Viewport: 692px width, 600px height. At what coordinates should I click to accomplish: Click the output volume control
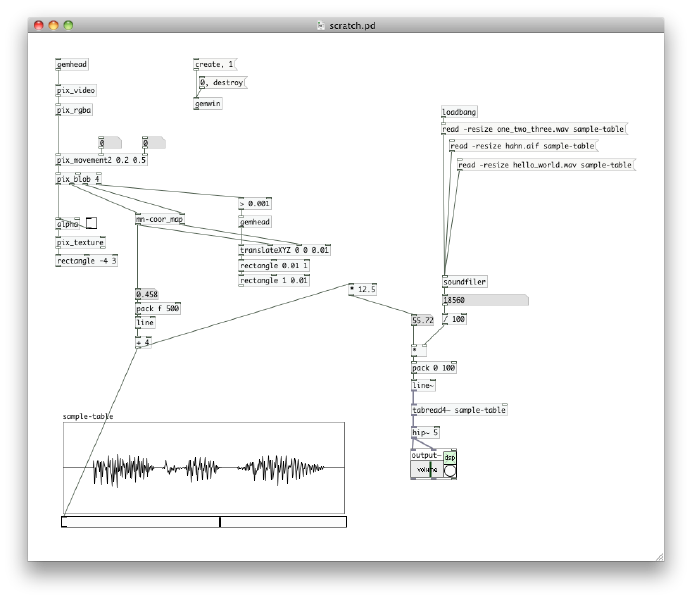coord(426,471)
